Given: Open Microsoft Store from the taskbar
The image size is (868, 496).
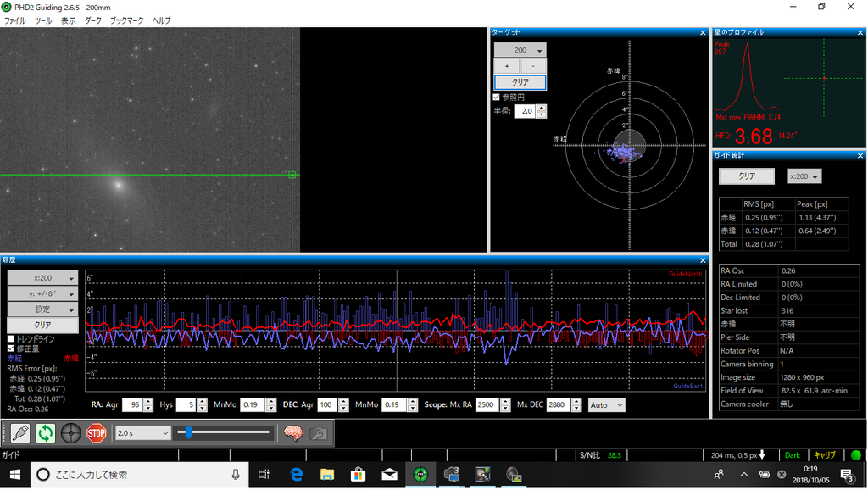Looking at the screenshot, I should coord(359,475).
